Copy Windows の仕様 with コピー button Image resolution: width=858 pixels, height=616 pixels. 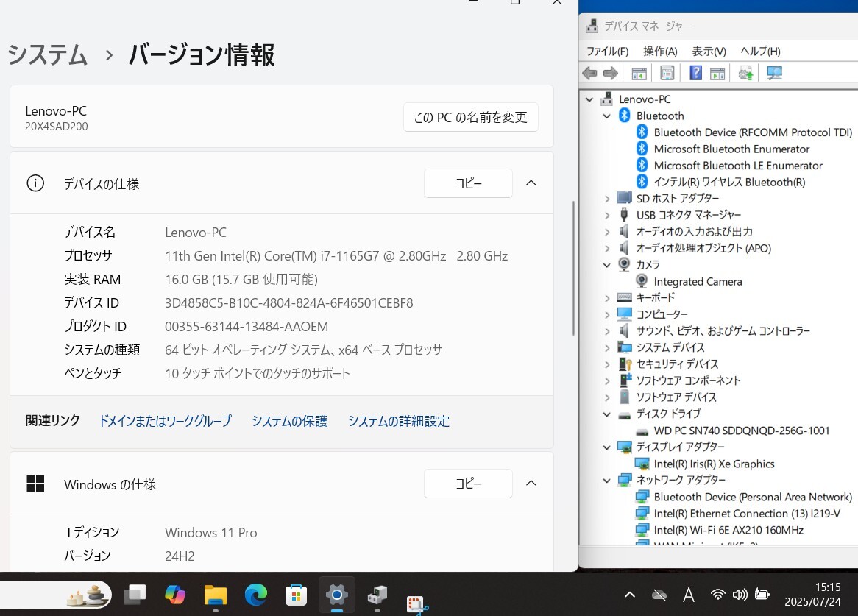tap(469, 483)
